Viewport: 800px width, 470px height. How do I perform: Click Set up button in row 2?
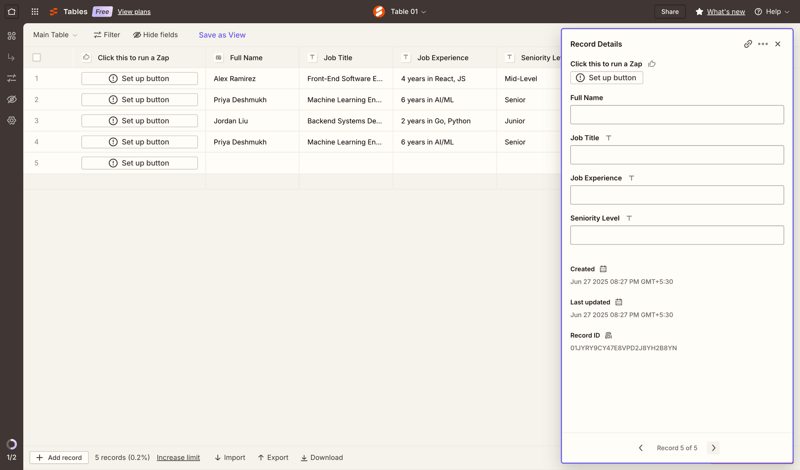(139, 100)
